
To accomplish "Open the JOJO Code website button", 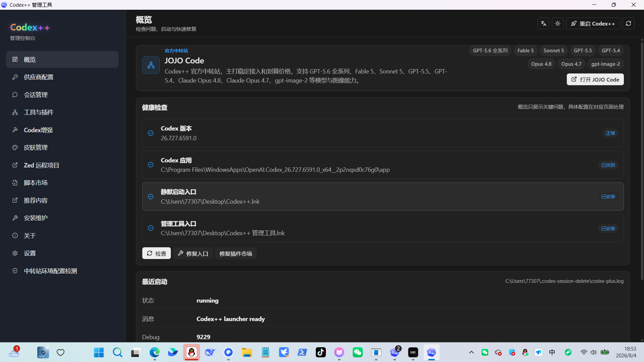I will pyautogui.click(x=595, y=80).
